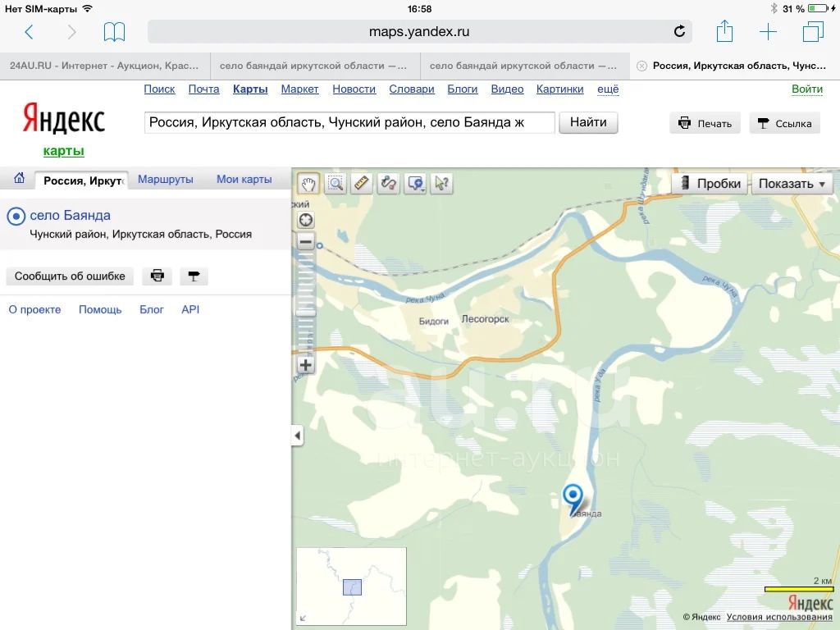840x630 pixels.
Task: Click the minimap overview thumbnail
Action: pyautogui.click(x=351, y=586)
